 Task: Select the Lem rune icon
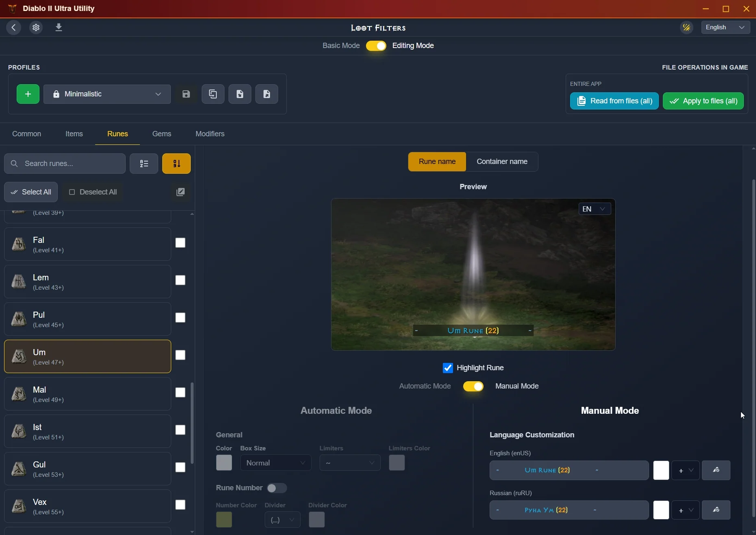[19, 282]
